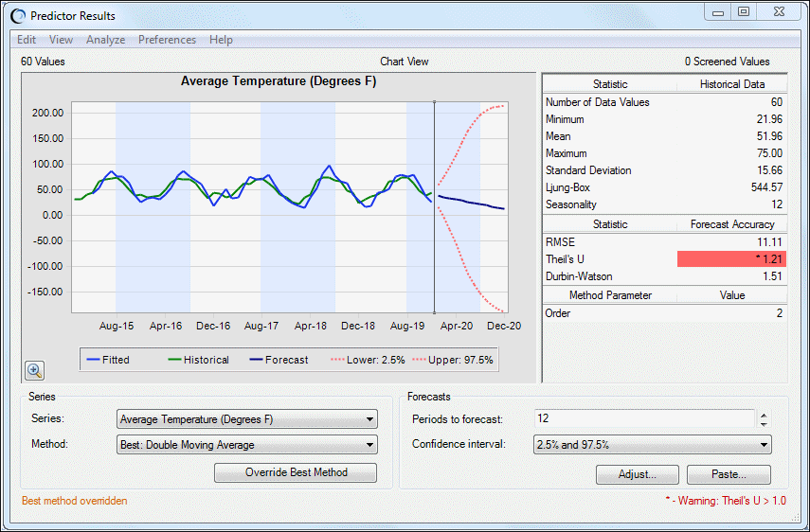Screen dimensions: 810x532
Task: Open the Analyze menu
Action: click(x=105, y=40)
